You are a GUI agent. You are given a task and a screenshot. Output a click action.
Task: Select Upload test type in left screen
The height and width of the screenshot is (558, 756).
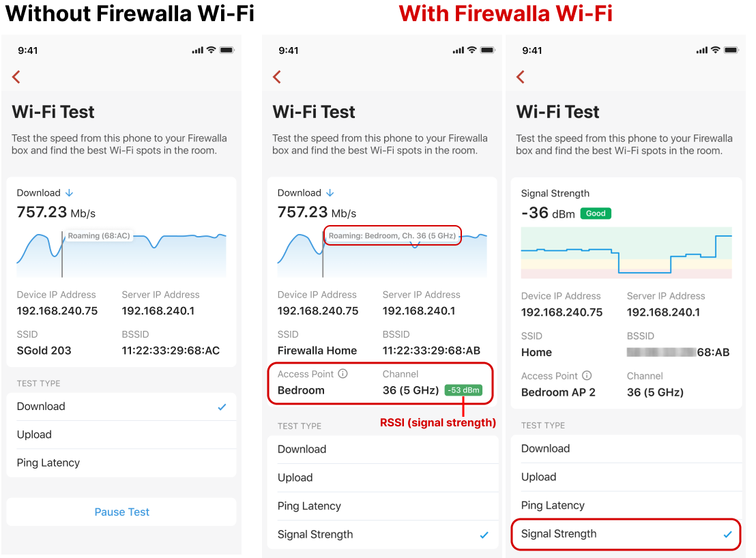coord(121,435)
